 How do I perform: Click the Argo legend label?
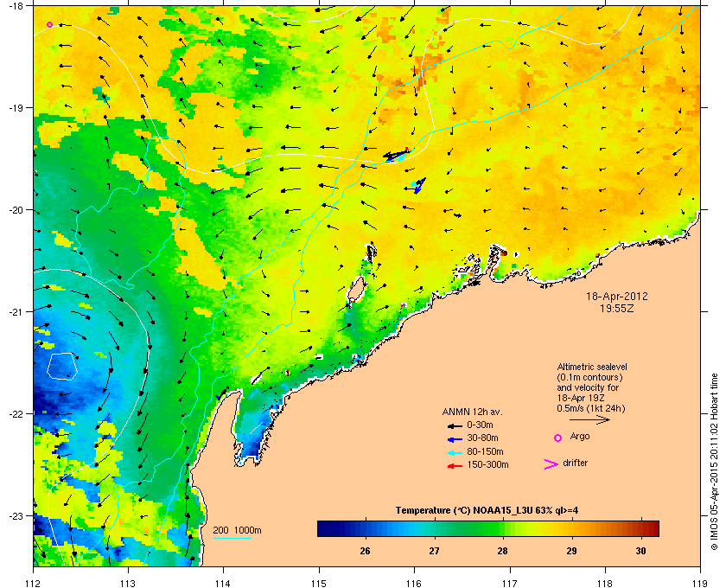point(580,437)
